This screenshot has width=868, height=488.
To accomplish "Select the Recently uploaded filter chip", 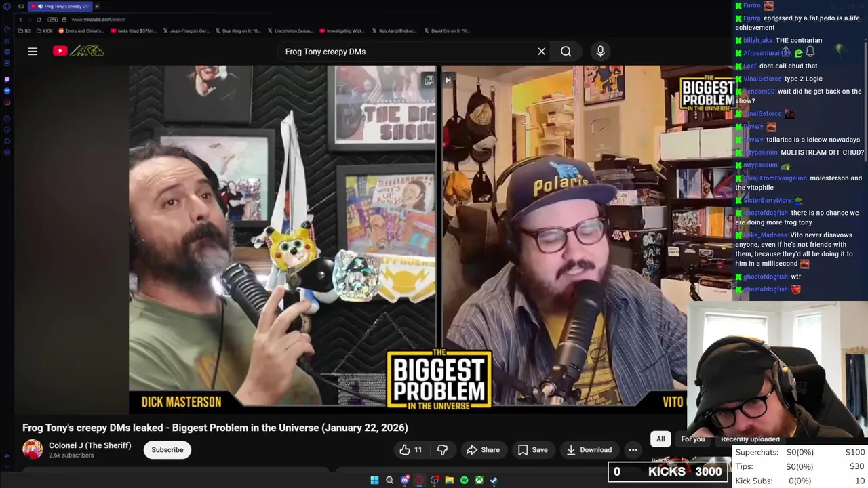I will click(x=750, y=439).
